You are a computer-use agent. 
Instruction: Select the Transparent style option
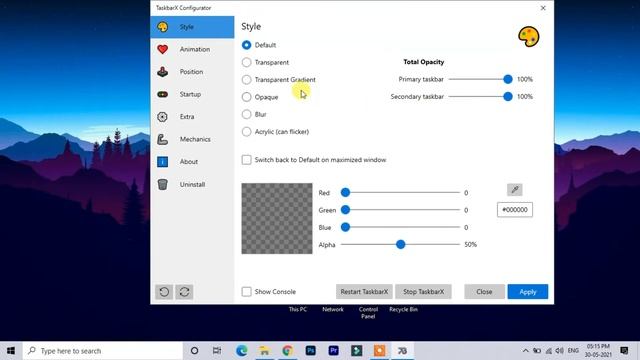coord(247,62)
